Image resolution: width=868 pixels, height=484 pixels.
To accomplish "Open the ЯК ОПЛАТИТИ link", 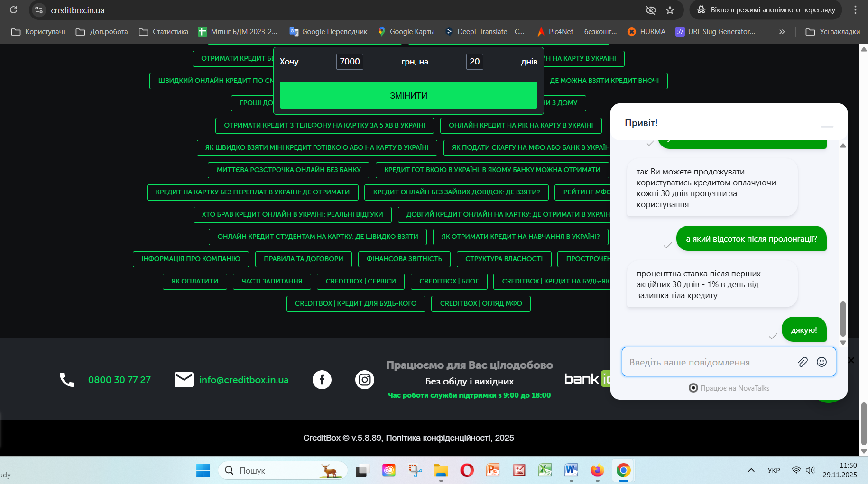I will click(x=195, y=281).
